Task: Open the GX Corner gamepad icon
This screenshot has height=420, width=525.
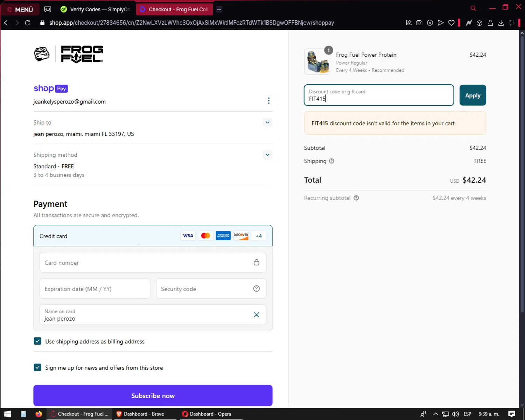Action: tap(48, 9)
